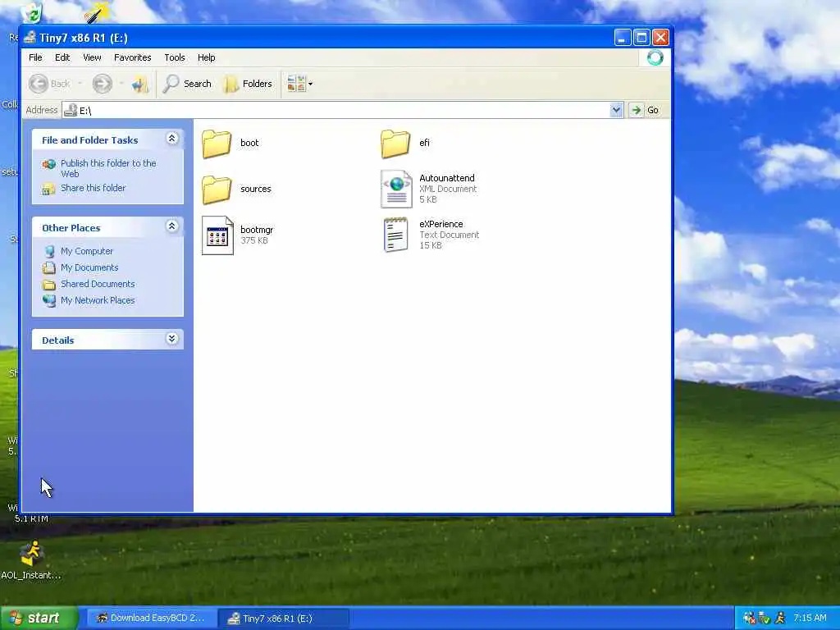The height and width of the screenshot is (630, 840).
Task: Open the sources folder
Action: 236,189
